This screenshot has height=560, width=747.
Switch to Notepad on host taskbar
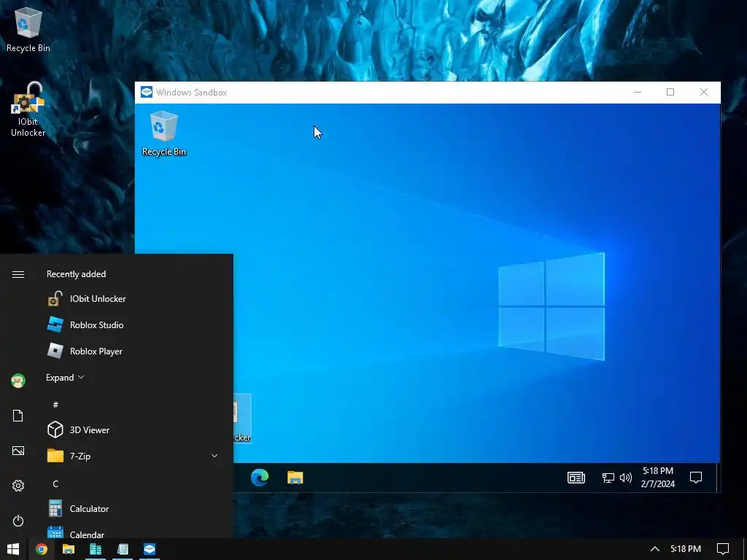coord(123,549)
